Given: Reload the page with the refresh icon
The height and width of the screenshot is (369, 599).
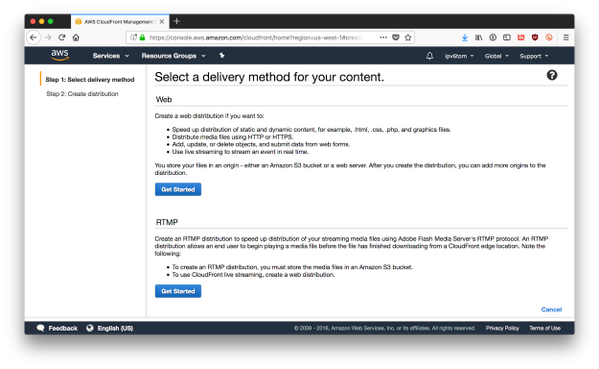Looking at the screenshot, I should coord(62,37).
